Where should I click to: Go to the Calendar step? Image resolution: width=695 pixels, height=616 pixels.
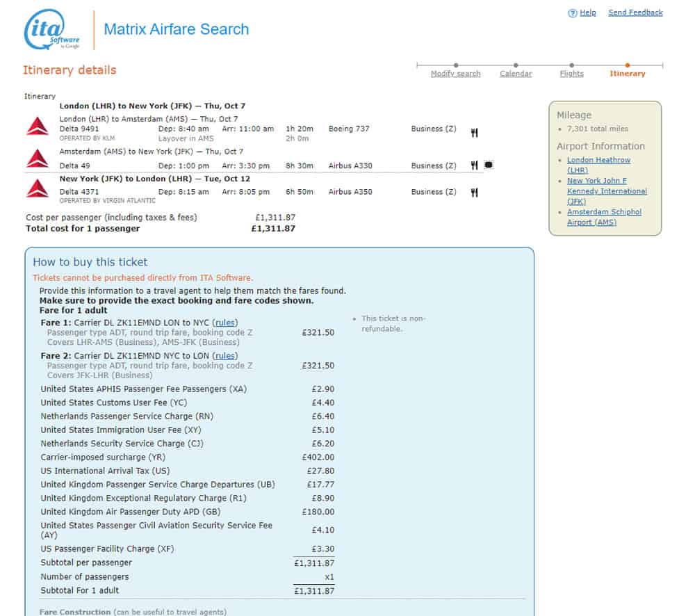(516, 74)
